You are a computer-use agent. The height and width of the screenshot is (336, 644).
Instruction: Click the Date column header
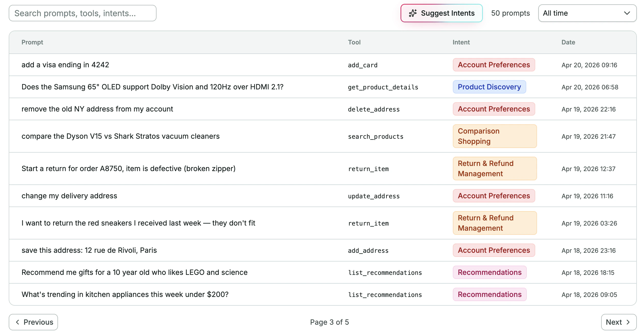[x=568, y=42]
